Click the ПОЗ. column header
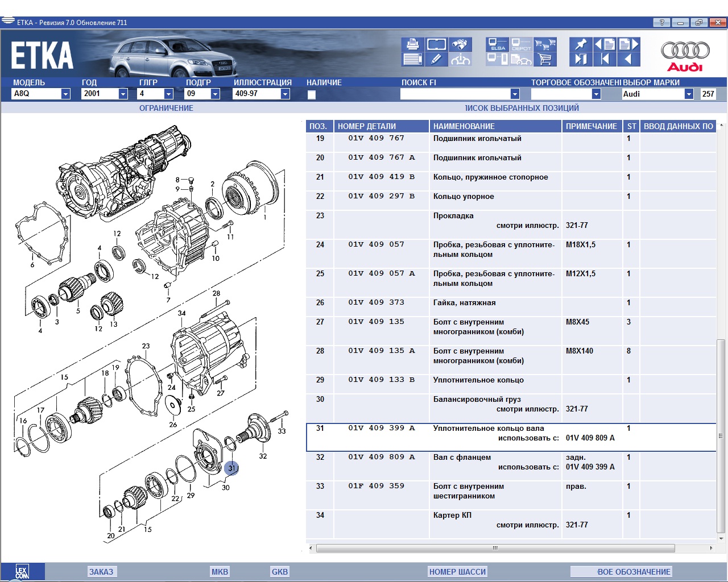This screenshot has width=728, height=582. point(320,126)
